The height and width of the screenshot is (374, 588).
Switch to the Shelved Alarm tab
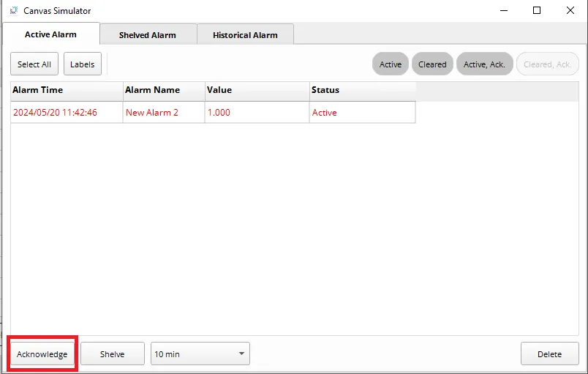point(148,35)
